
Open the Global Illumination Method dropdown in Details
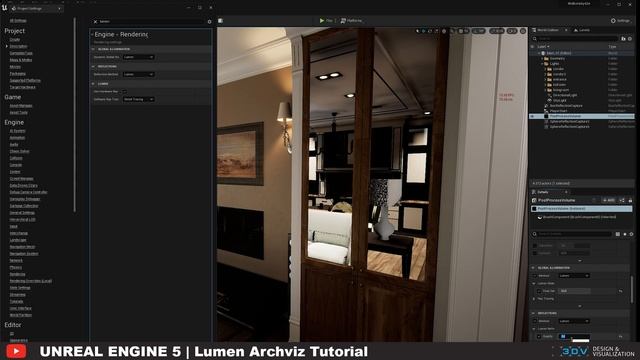(574, 276)
